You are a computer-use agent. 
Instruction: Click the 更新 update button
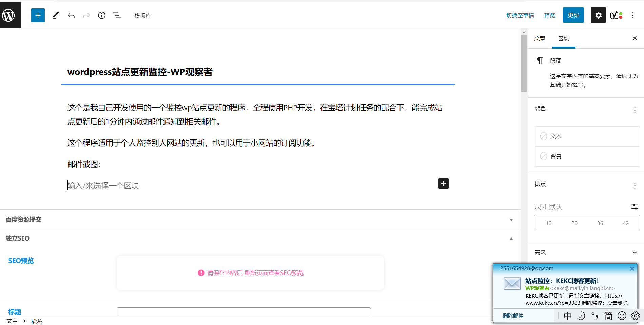[x=573, y=15]
